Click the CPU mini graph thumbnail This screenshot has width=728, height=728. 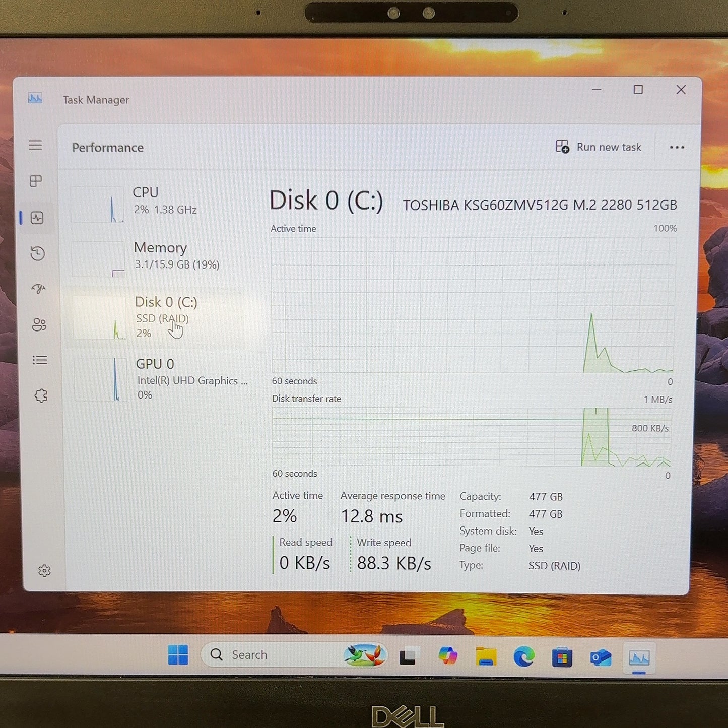point(97,205)
